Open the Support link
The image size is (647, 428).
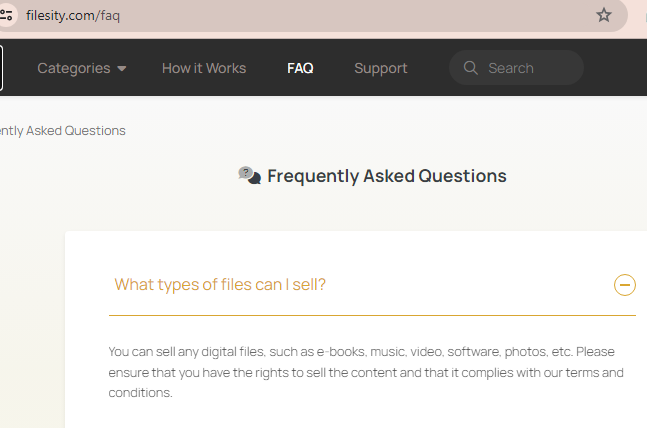click(x=381, y=68)
